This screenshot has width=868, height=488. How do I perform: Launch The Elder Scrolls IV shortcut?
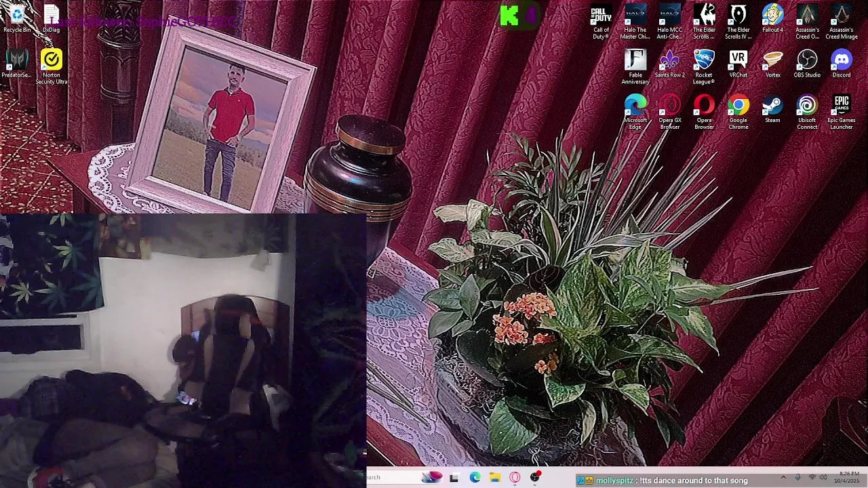click(738, 22)
